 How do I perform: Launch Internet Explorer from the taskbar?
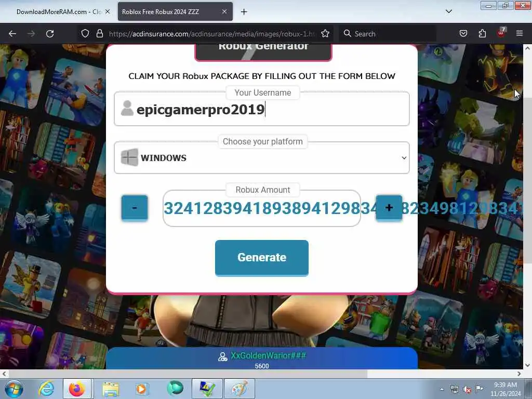click(x=46, y=389)
